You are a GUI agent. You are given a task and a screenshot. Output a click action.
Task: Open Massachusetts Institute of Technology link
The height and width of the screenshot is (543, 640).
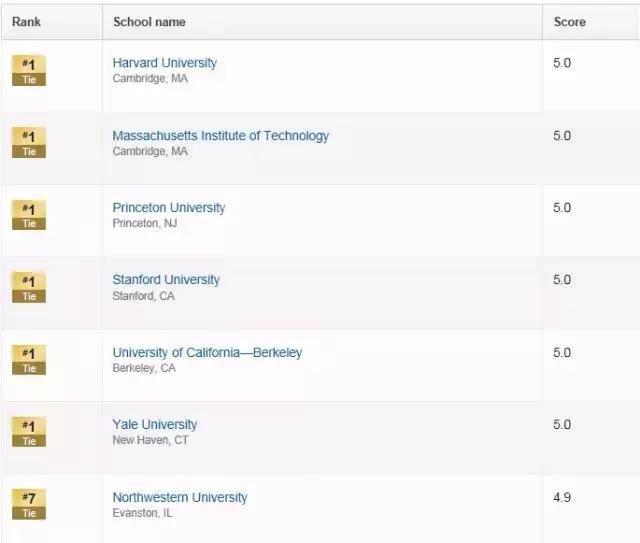tap(220, 136)
